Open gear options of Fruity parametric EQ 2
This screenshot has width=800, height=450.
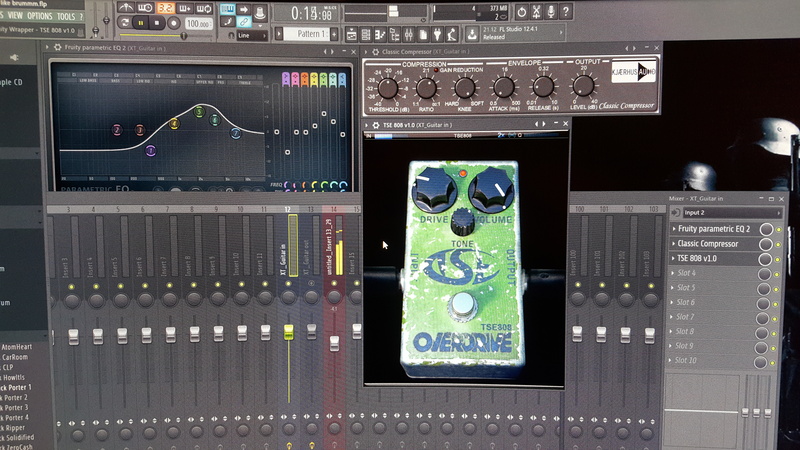click(57, 47)
